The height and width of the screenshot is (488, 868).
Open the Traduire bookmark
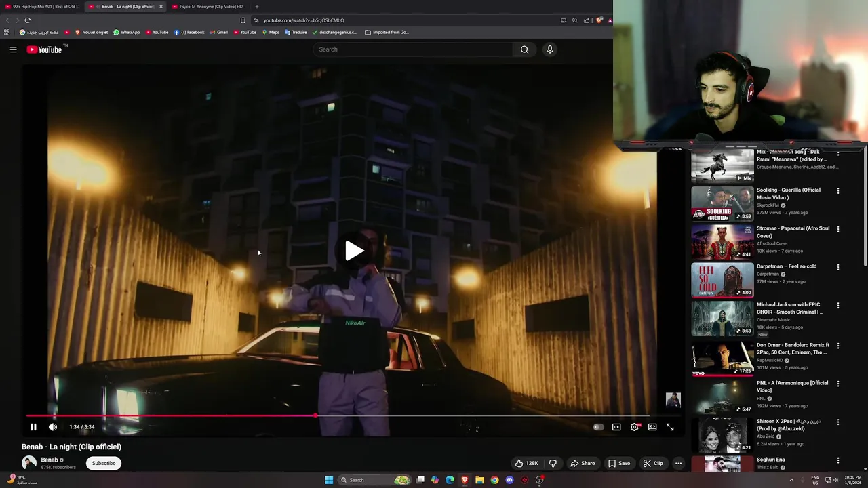pos(296,32)
